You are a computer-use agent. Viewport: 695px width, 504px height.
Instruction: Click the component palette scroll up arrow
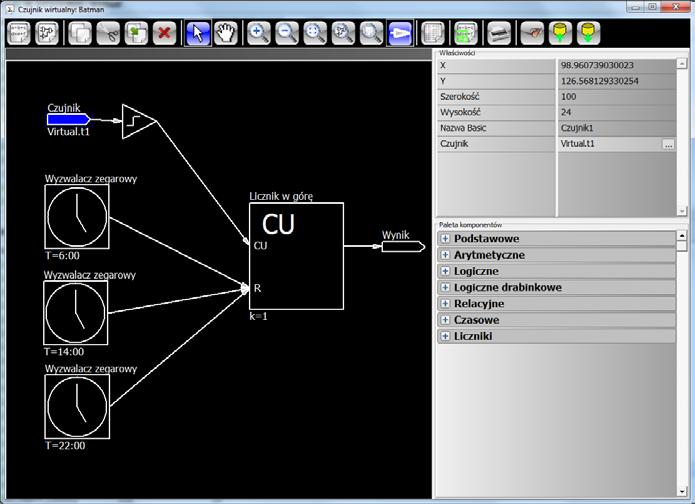pyautogui.click(x=682, y=235)
